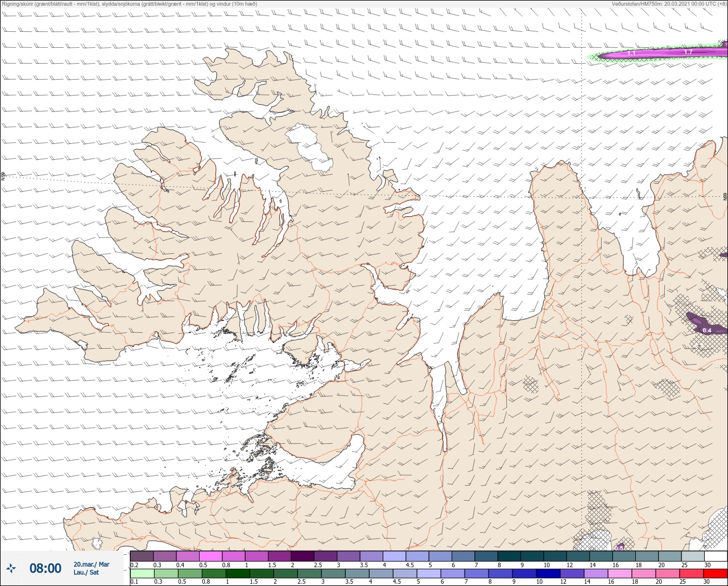
Task: Select the upper legend pink swatch starting at 0.5
Action: tap(210, 556)
